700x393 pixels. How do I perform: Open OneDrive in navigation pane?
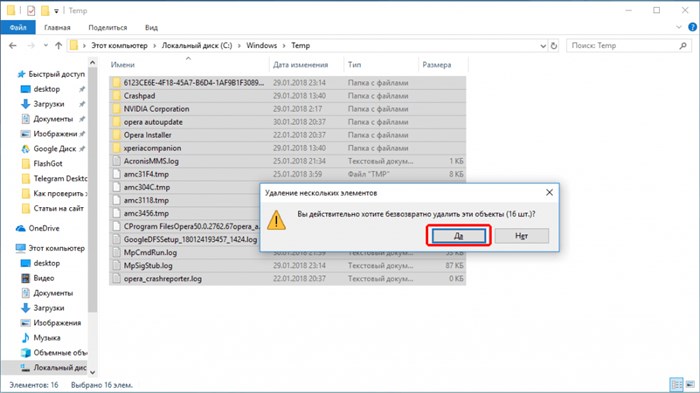(44, 228)
